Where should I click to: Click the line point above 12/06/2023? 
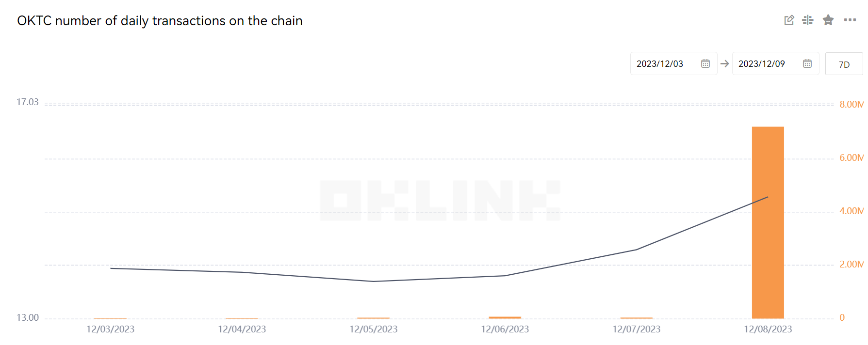pyautogui.click(x=505, y=276)
